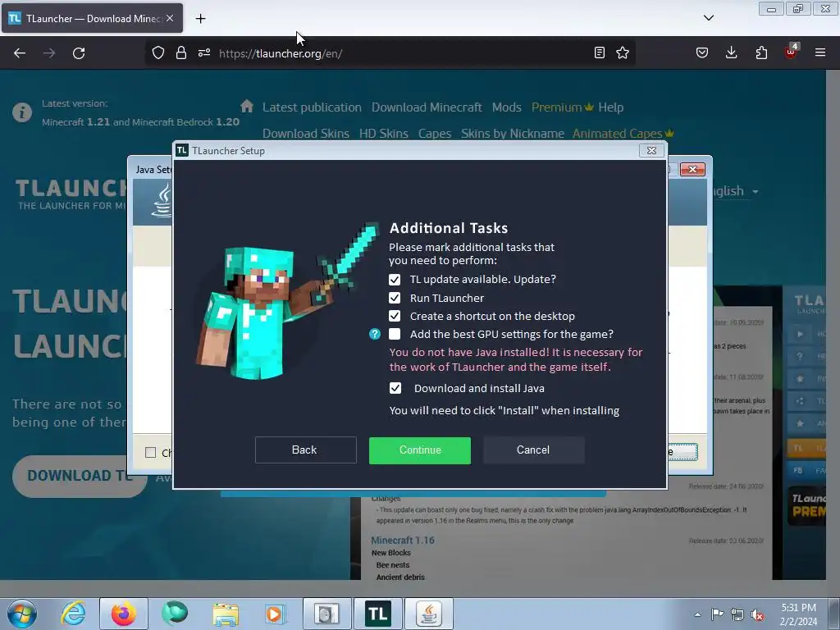
Task: Open Windows Media Player from taskbar
Action: pos(275,614)
